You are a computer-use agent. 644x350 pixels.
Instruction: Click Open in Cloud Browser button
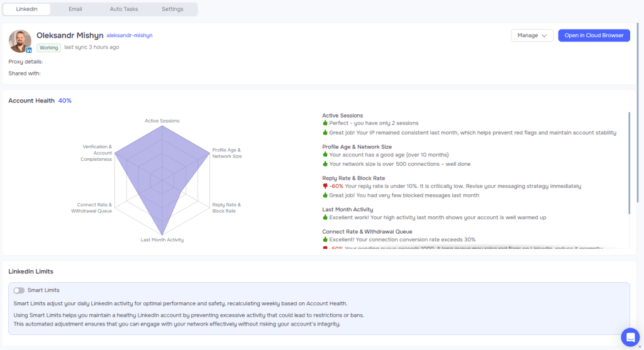(x=594, y=36)
